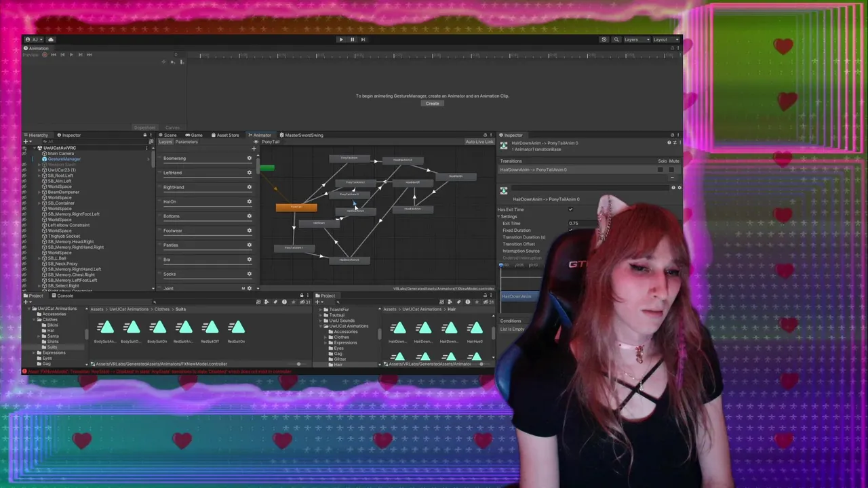Viewport: 868px width, 488px height.
Task: Open the inspector help icon for transition
Action: [669, 143]
